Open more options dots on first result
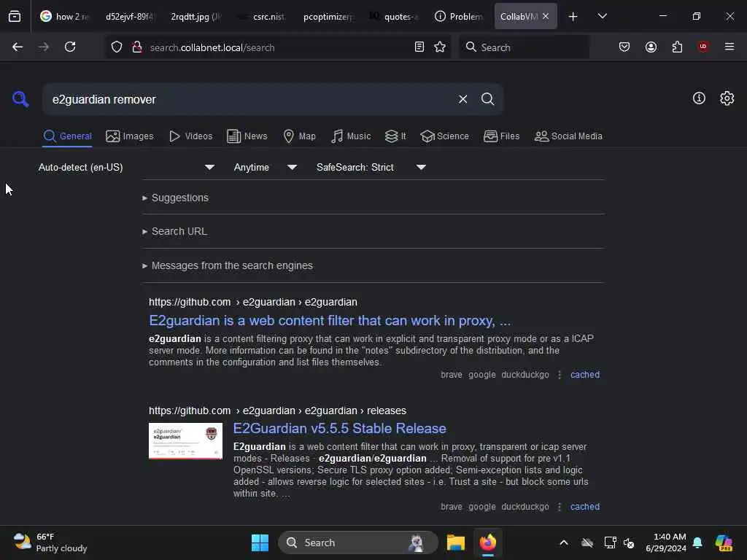 coord(560,375)
